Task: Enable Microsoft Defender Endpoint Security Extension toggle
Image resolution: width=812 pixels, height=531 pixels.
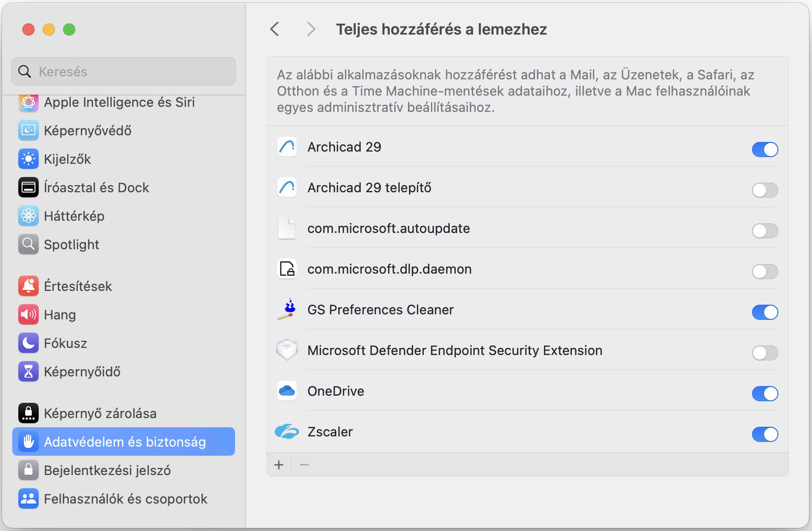Action: coord(765,353)
